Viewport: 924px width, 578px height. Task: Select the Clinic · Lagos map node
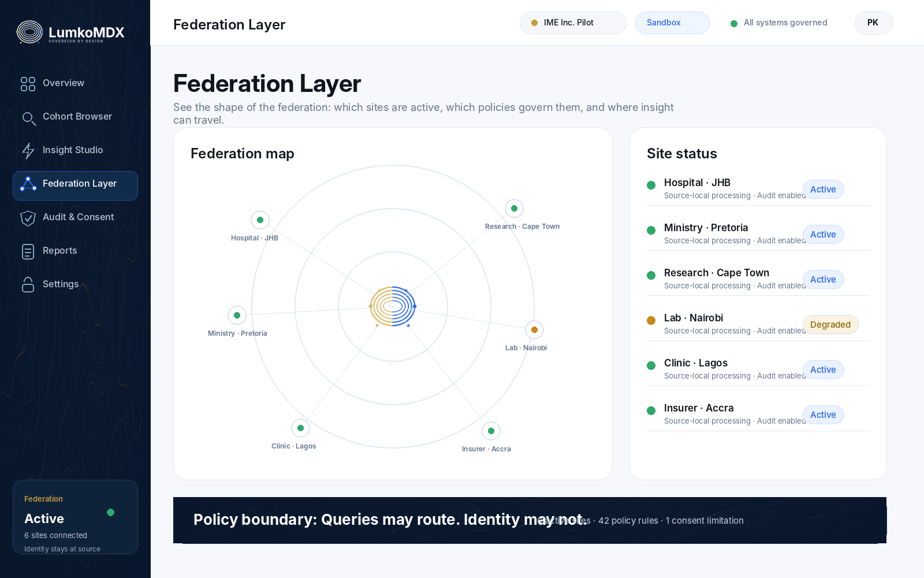(300, 428)
